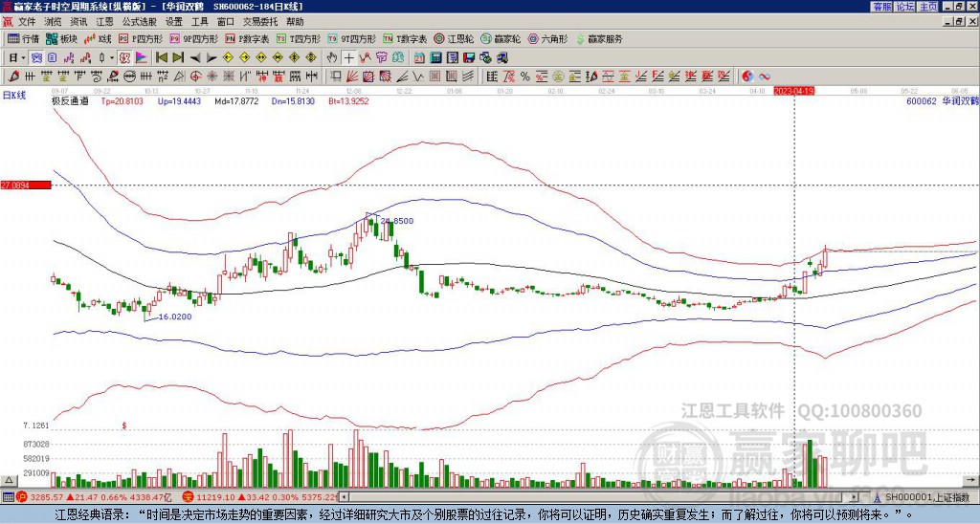980x524 pixels.
Task: Open the 公式选股 menu
Action: coord(139,22)
